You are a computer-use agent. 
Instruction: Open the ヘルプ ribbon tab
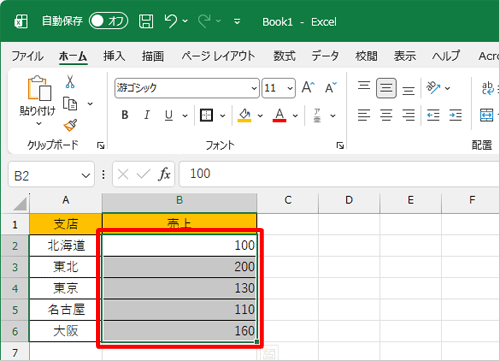point(446,56)
